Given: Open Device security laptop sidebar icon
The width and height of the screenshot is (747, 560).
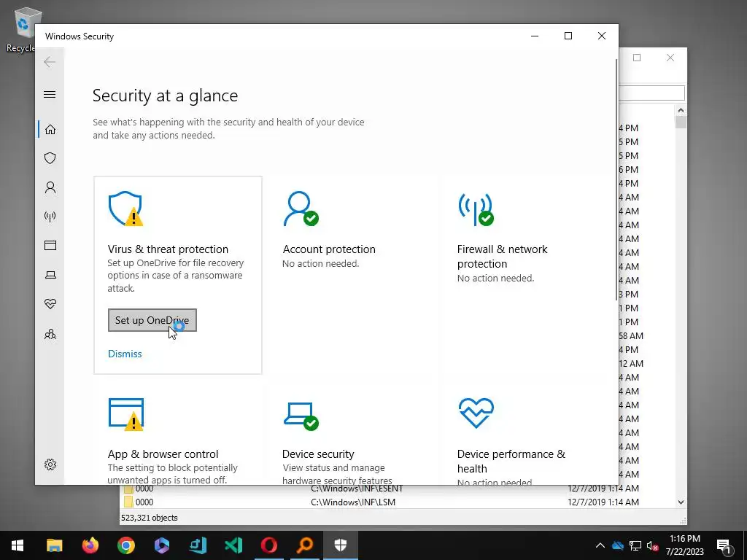Looking at the screenshot, I should pyautogui.click(x=50, y=275).
